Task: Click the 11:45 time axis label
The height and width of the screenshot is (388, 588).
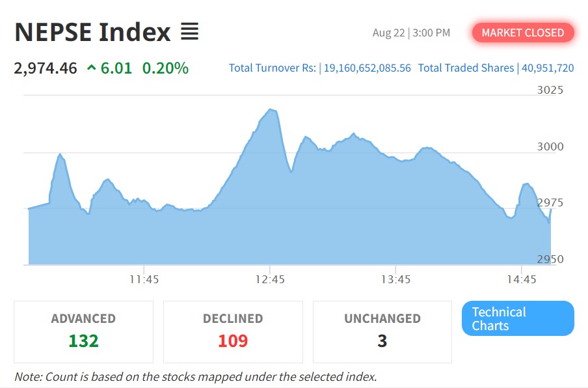Action: [144, 279]
